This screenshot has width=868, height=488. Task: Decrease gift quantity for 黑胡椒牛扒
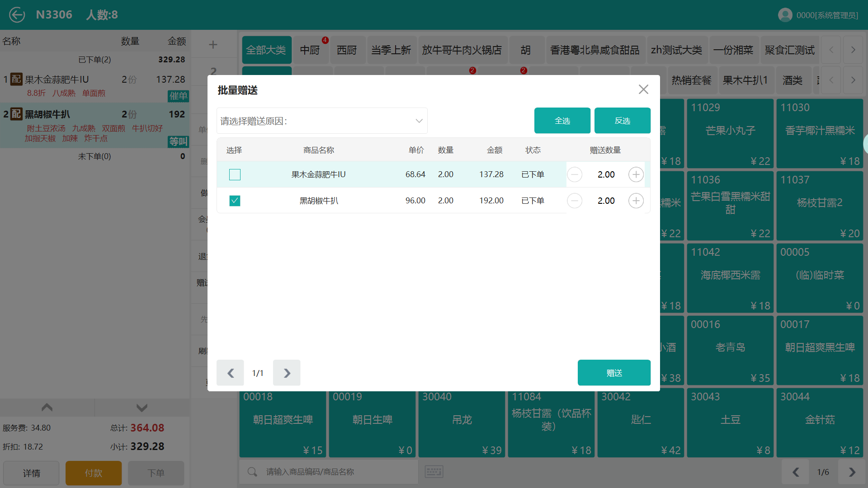pos(575,201)
